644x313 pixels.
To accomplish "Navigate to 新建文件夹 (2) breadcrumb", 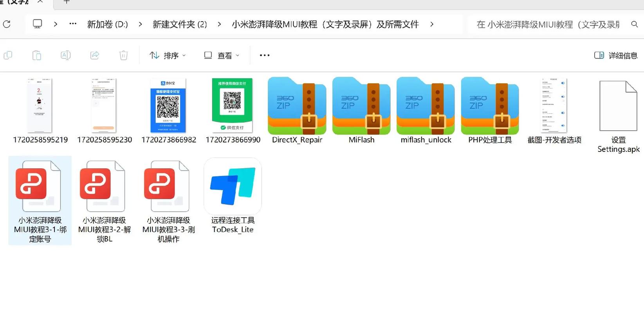I will 180,24.
